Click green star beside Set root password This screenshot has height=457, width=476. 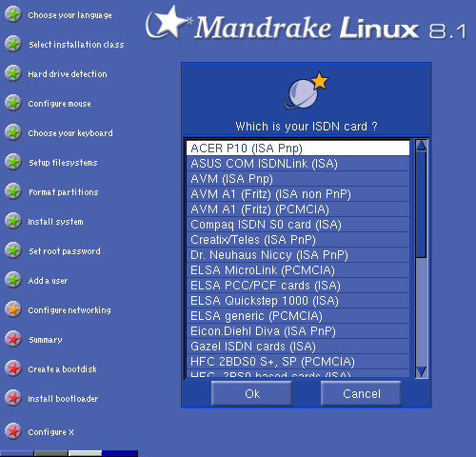coord(13,250)
